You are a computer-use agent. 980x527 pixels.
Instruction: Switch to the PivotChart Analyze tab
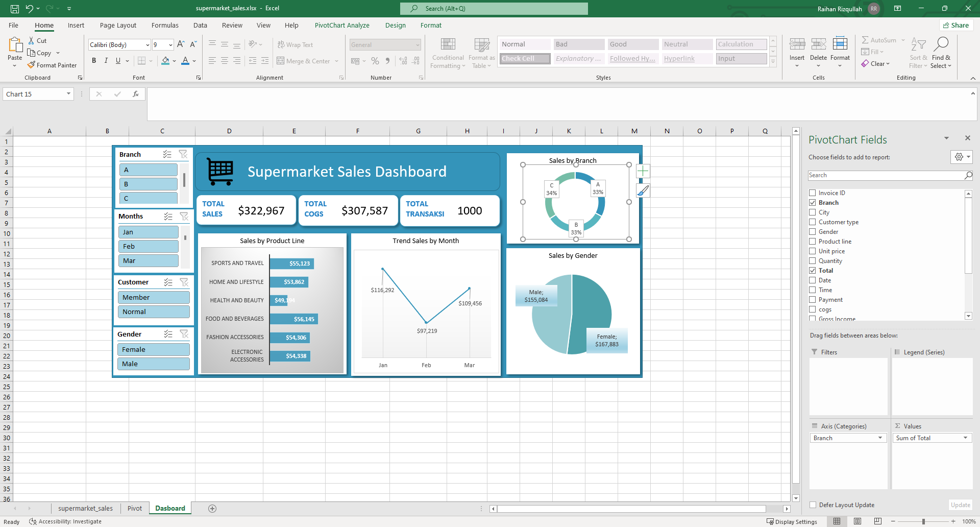342,25
